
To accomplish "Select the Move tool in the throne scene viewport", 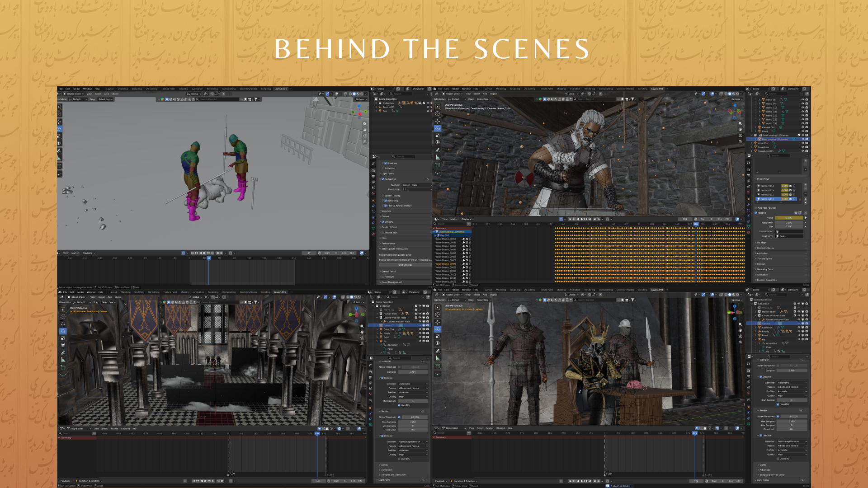I will [x=438, y=322].
